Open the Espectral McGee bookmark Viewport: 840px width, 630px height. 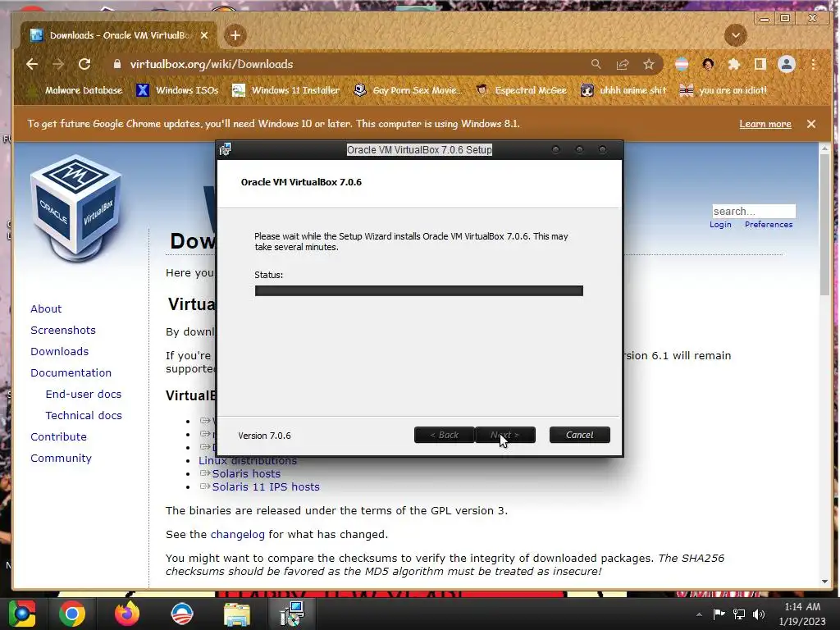(x=522, y=90)
